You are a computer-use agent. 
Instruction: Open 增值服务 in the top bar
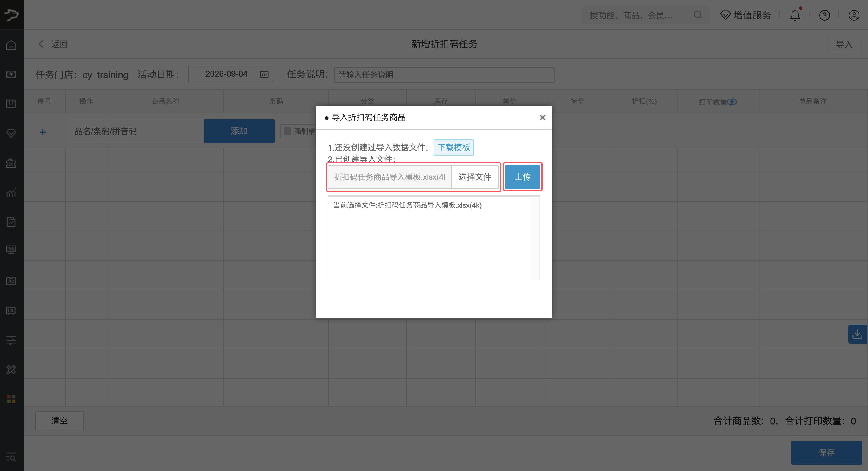[745, 15]
